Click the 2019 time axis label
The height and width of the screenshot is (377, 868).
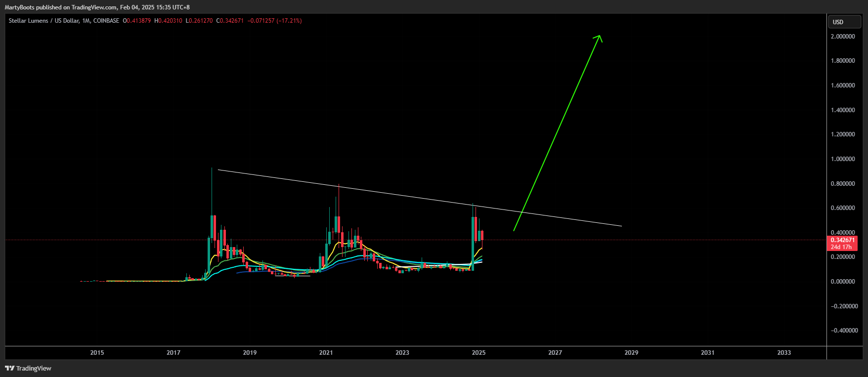point(250,353)
